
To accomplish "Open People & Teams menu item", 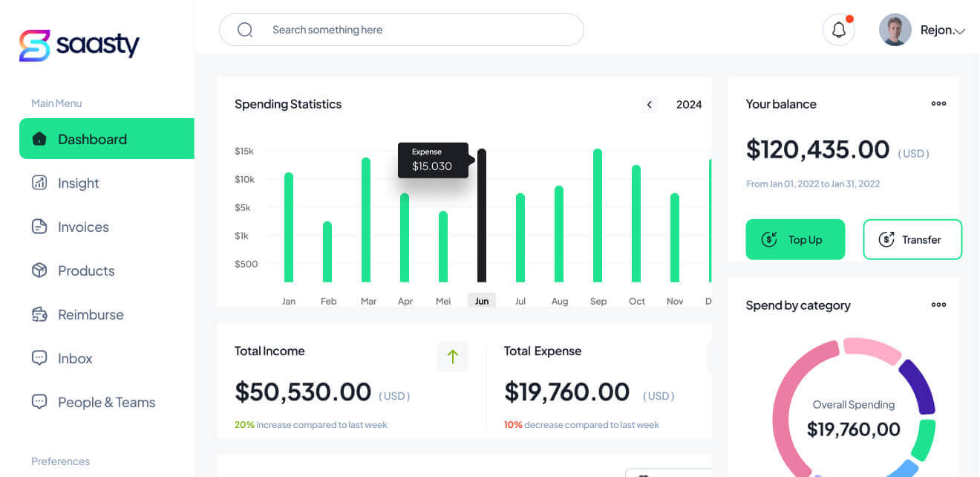I will pyautogui.click(x=106, y=402).
